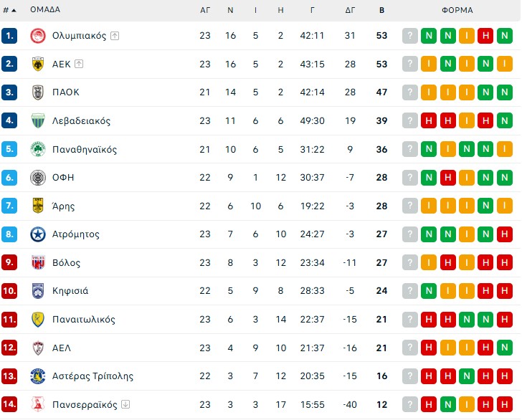Open the Κηφισιά team name link

(x=70, y=291)
